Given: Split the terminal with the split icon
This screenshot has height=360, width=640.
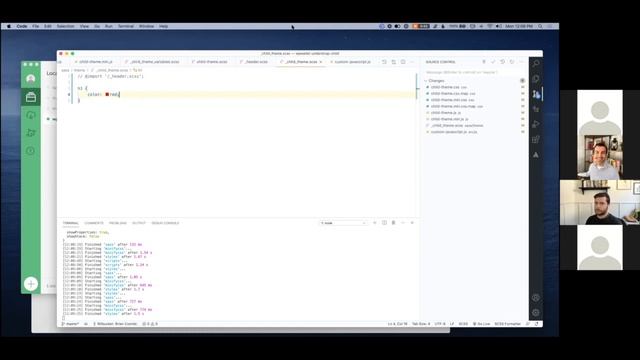Looking at the screenshot, I should pos(384,223).
